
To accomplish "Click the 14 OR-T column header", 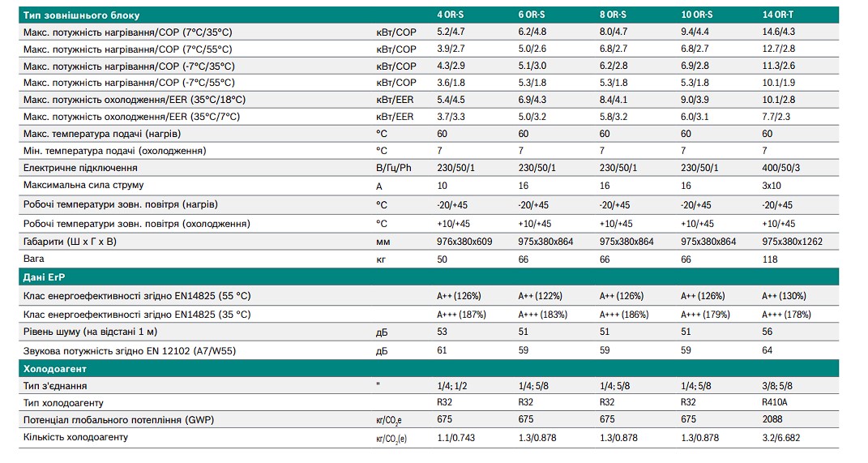I will (778, 15).
